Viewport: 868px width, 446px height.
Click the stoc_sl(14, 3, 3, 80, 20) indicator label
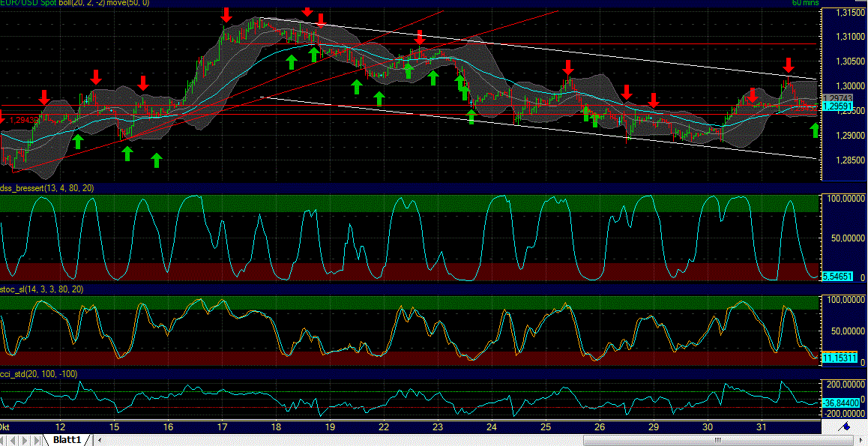pos(43,288)
